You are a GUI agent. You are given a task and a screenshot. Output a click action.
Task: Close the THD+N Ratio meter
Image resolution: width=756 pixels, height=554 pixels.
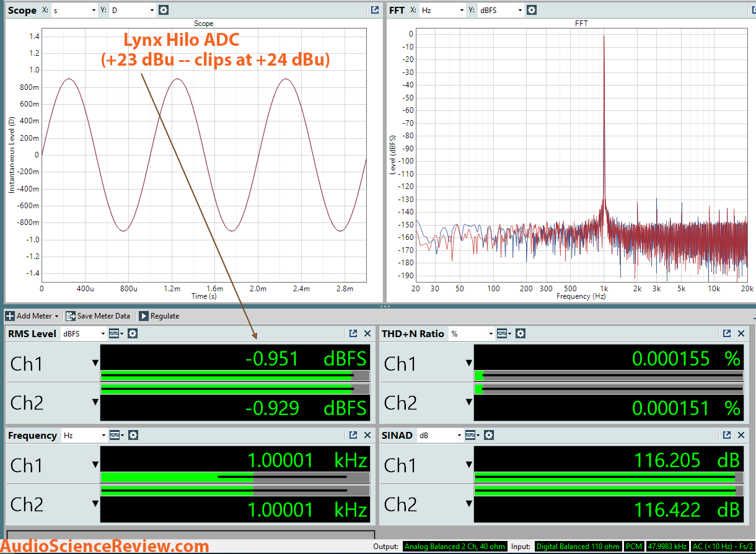pyautogui.click(x=741, y=333)
